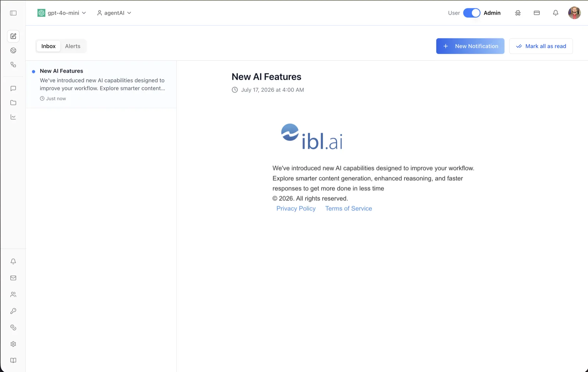Click the '© 2026. All rights reserved.' text
The image size is (588, 372).
[x=310, y=199]
